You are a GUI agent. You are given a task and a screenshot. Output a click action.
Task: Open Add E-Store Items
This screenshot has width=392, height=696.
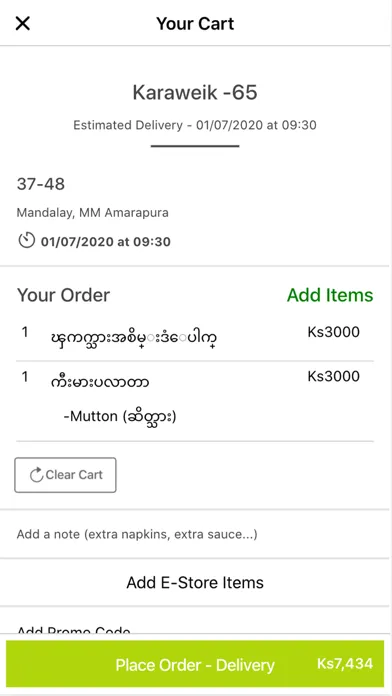tap(195, 582)
